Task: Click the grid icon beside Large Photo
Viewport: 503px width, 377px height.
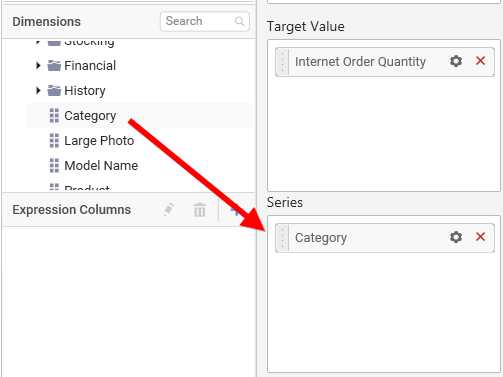Action: pos(54,141)
